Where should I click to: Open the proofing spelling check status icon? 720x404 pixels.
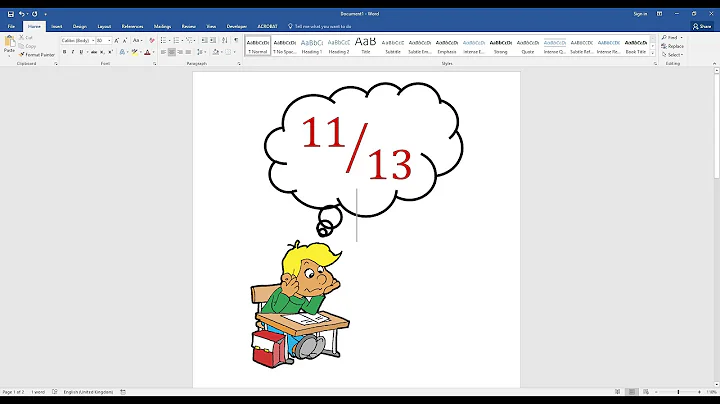[55, 392]
